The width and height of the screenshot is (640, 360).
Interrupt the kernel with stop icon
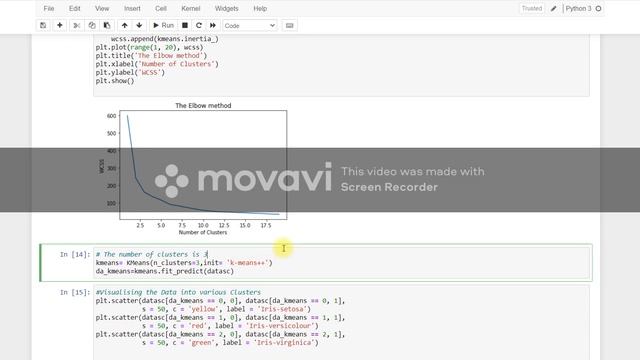tap(185, 25)
